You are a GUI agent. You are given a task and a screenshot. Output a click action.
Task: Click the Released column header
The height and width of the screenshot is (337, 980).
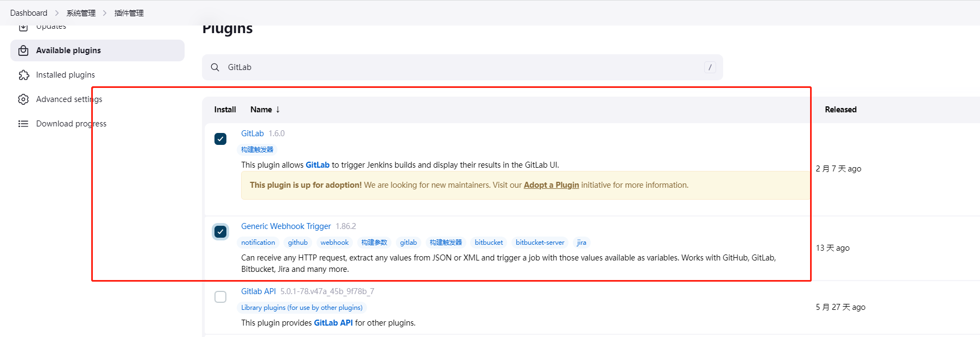(840, 110)
